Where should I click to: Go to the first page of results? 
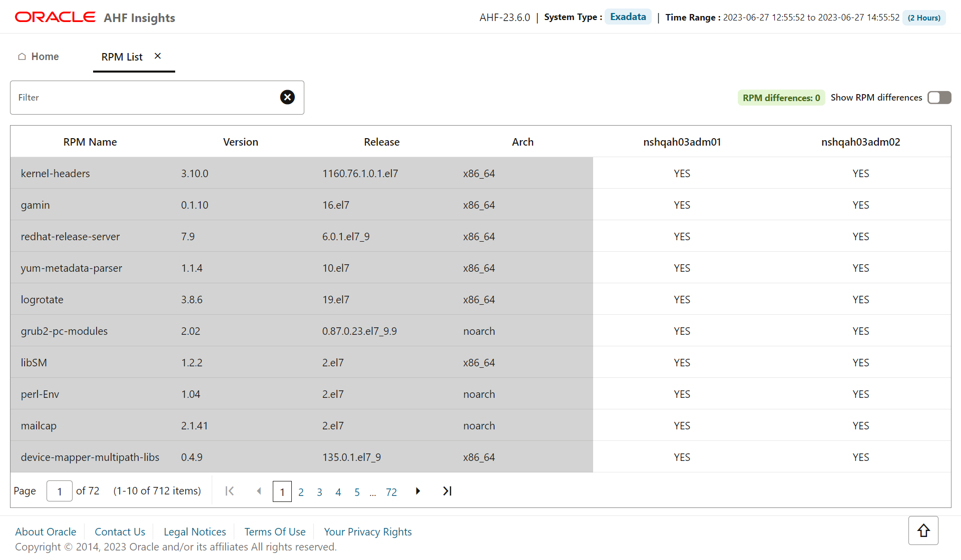tap(230, 491)
